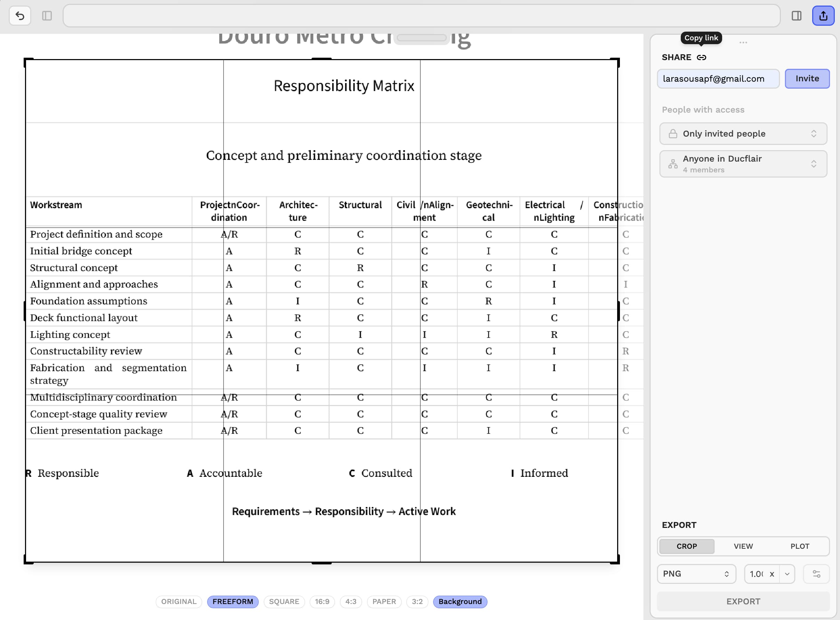The height and width of the screenshot is (620, 840).
Task: Open Anyone in Ducflair members dropdown
Action: tap(743, 164)
